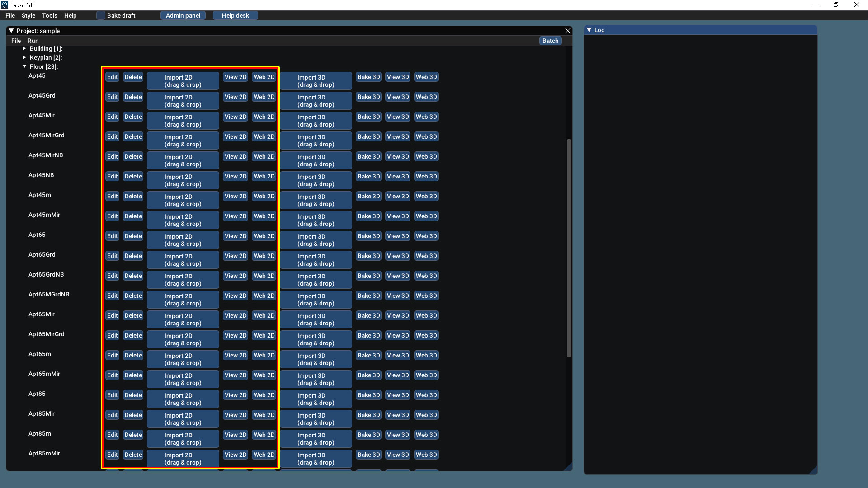Delete the Apt45MirGrd floor entry

[133, 136]
